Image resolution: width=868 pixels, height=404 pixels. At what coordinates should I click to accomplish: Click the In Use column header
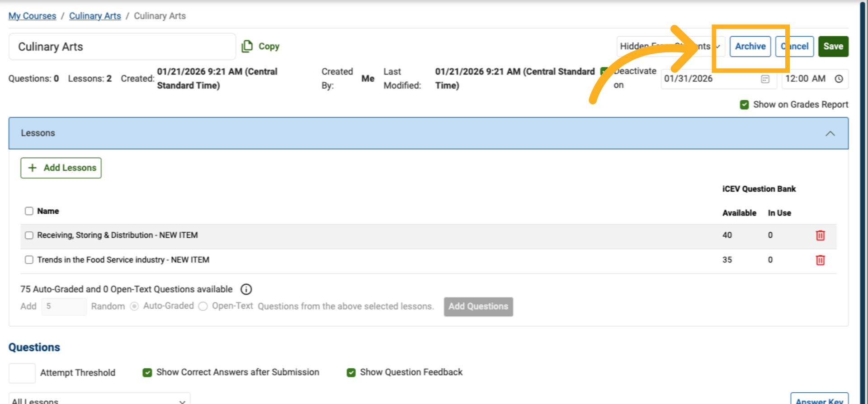click(779, 213)
